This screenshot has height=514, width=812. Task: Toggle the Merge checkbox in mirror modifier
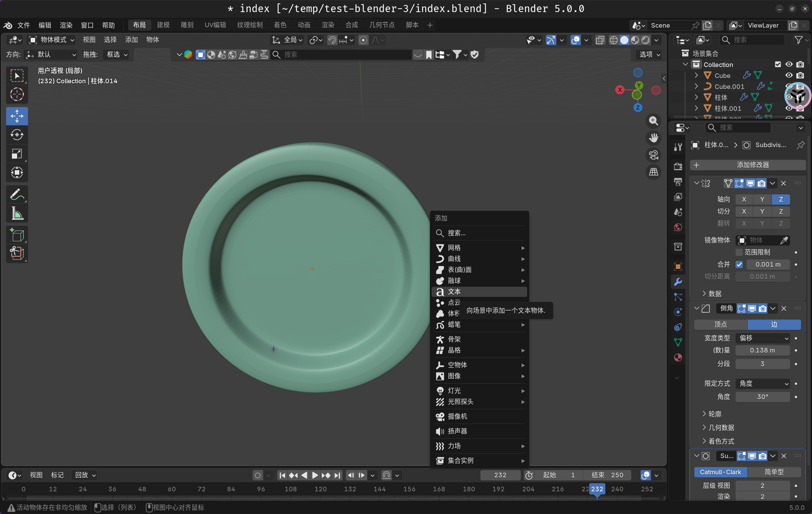[739, 264]
